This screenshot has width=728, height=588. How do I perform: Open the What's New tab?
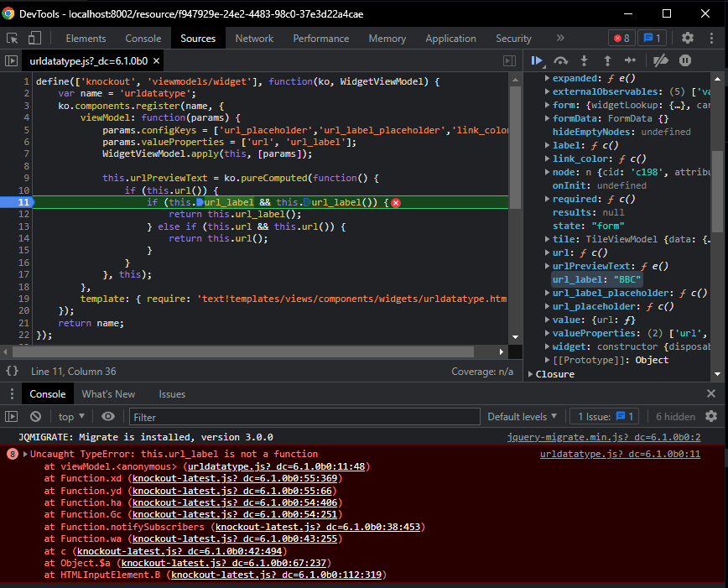click(x=108, y=393)
